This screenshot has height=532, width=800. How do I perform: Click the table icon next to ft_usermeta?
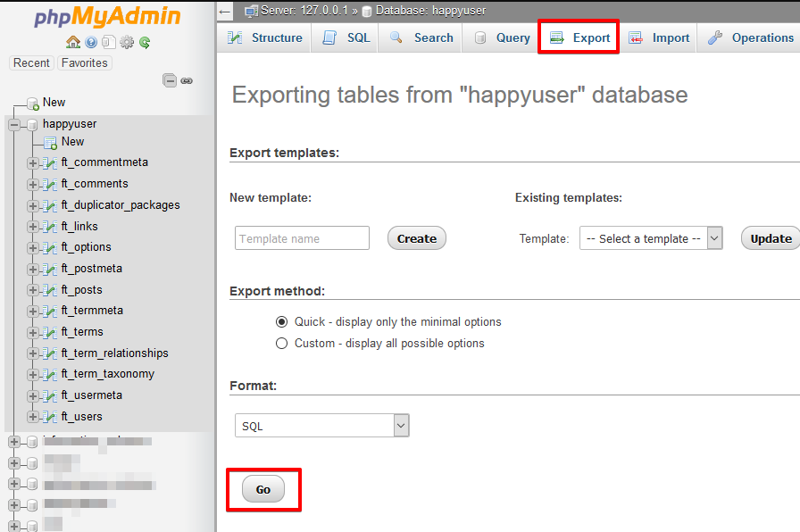pos(49,395)
